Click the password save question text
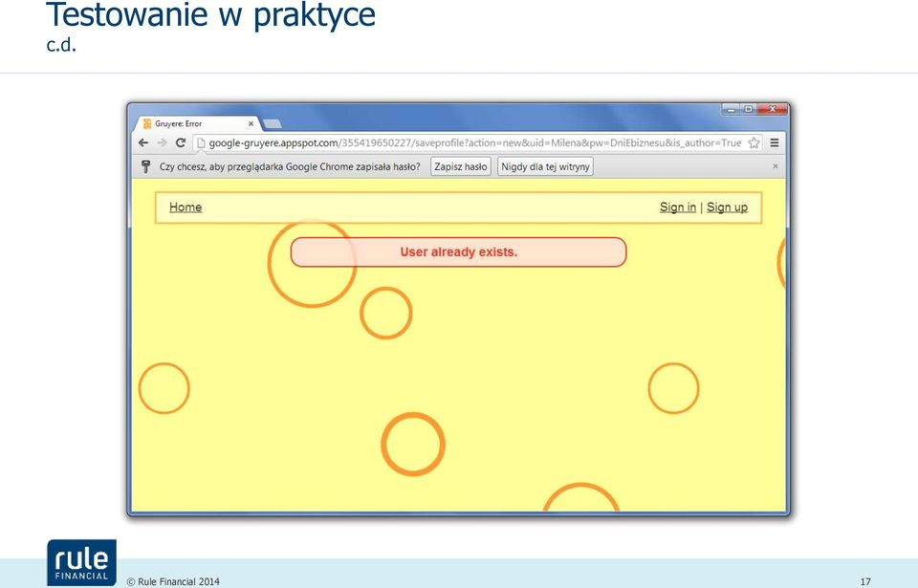The width and height of the screenshot is (918, 588). pos(290,167)
